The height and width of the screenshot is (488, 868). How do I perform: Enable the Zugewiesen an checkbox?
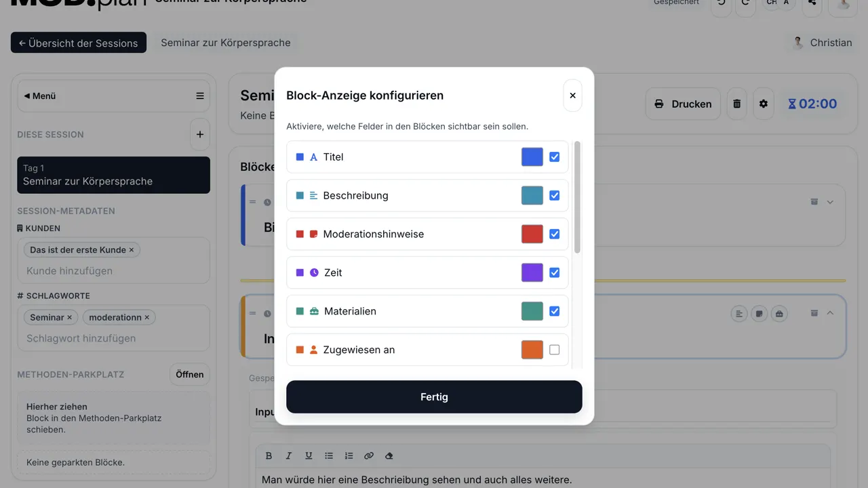pyautogui.click(x=554, y=349)
